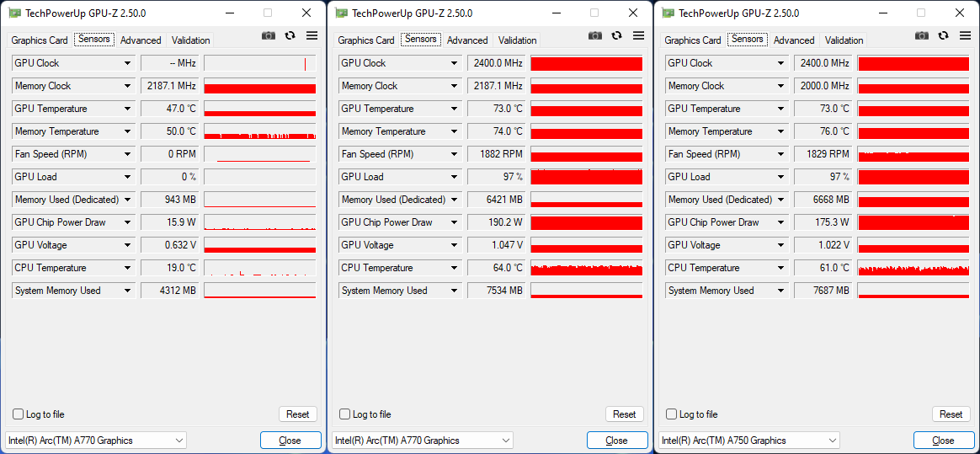Click the screenshot camera icon in the left window
Image resolution: width=980 pixels, height=454 pixels.
269,35
